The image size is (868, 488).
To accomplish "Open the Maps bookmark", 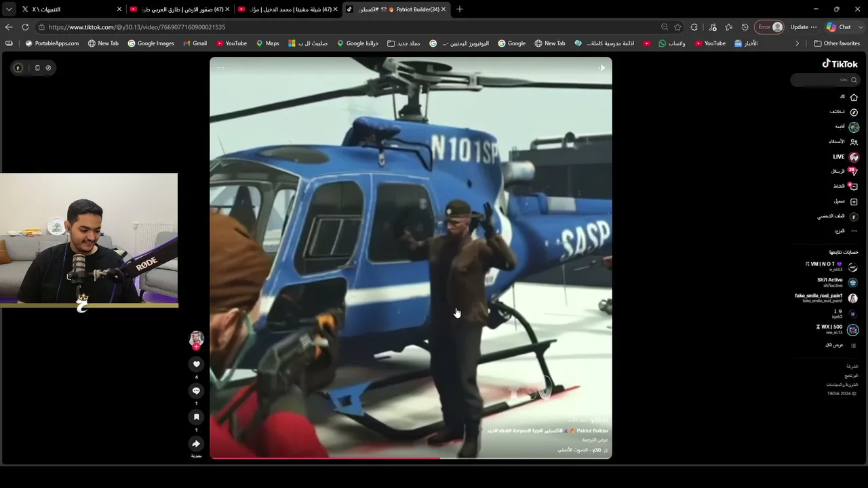I will [x=267, y=43].
